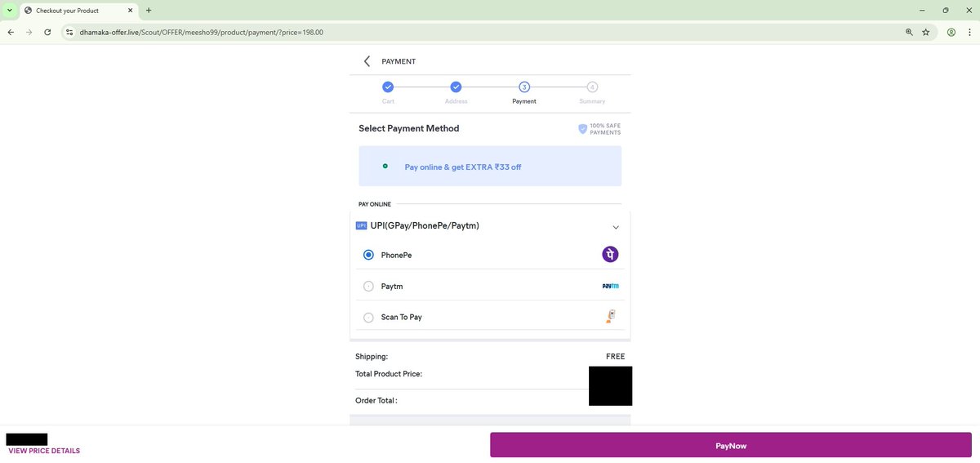980x463 pixels.
Task: Click the FREE shipping value
Action: pos(615,357)
